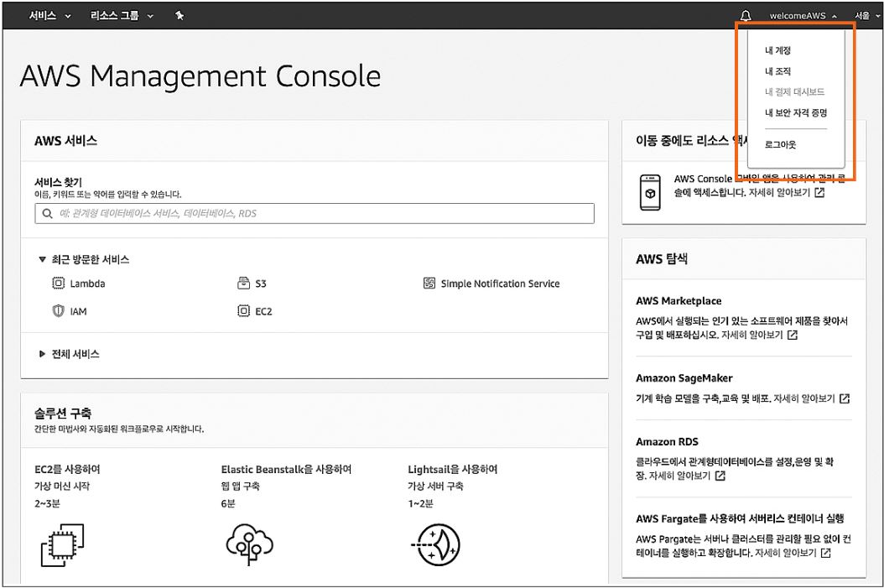The image size is (884, 588).
Task: Click the Lightsail compass illustration
Action: 435,544
